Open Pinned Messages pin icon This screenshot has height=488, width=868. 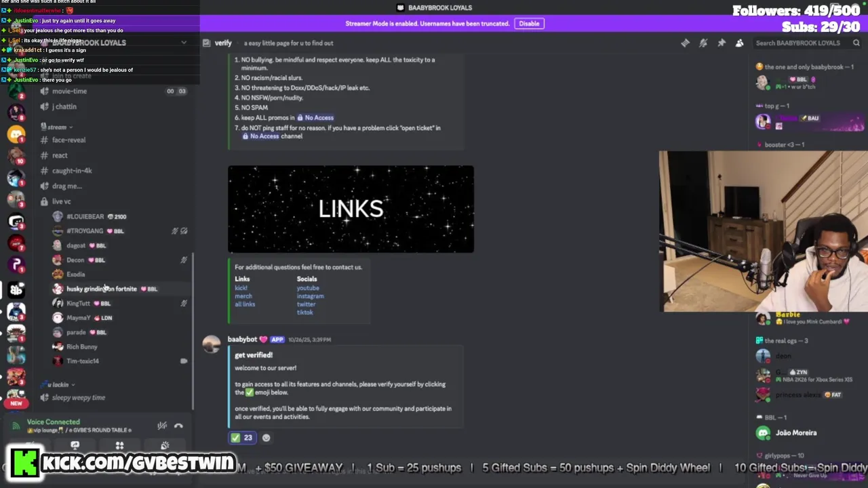(x=722, y=43)
